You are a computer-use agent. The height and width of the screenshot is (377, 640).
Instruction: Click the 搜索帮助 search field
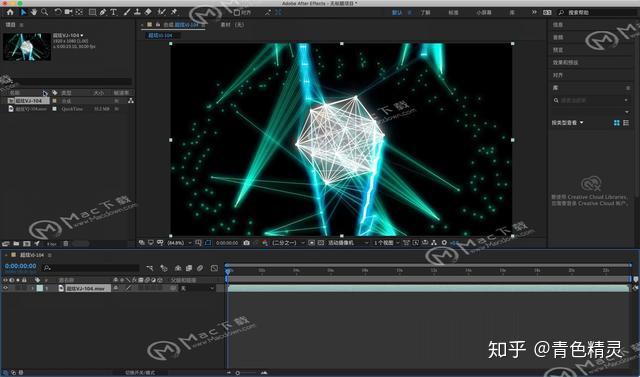tap(597, 13)
